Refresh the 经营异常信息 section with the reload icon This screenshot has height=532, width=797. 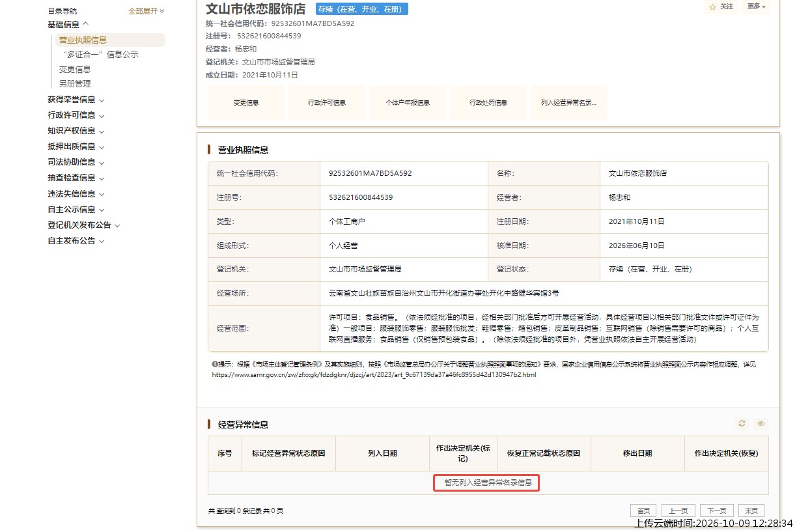(x=742, y=423)
